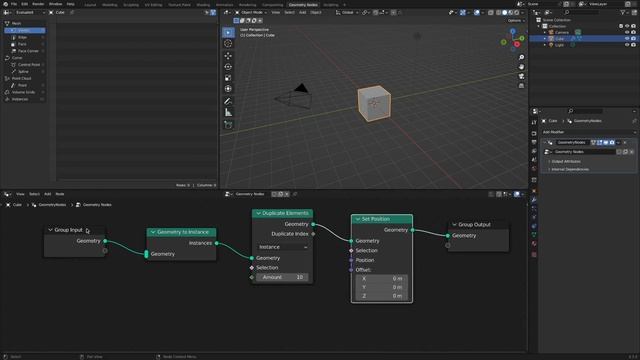
Task: Open the Modifiers wrench tab
Action: click(534, 200)
